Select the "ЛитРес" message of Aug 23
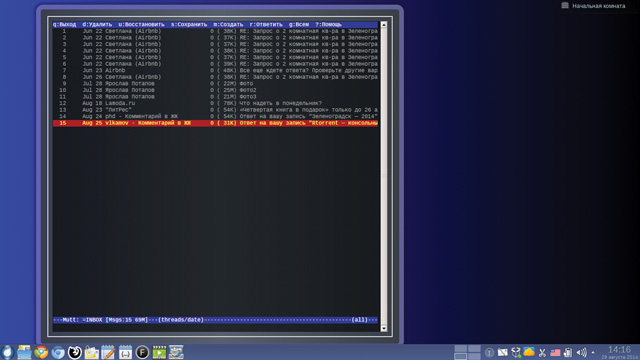The image size is (640, 360). (215, 109)
